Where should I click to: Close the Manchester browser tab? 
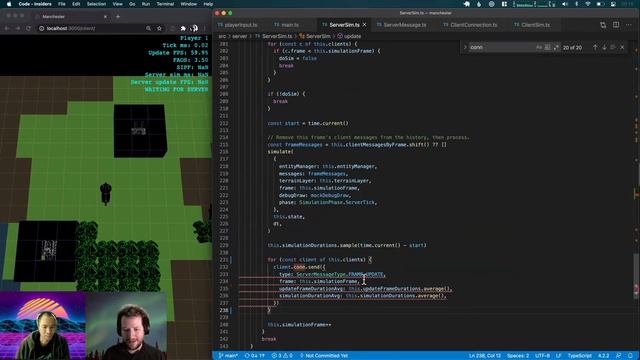click(105, 17)
